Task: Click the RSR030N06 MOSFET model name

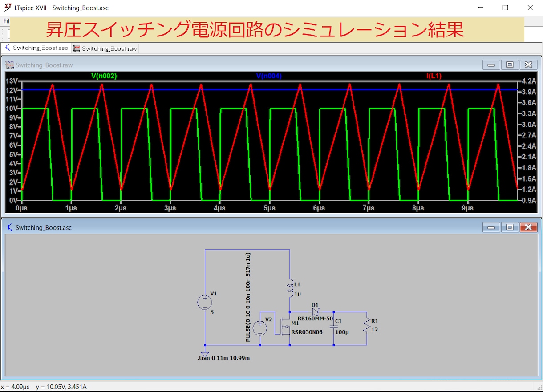Action: point(307,332)
